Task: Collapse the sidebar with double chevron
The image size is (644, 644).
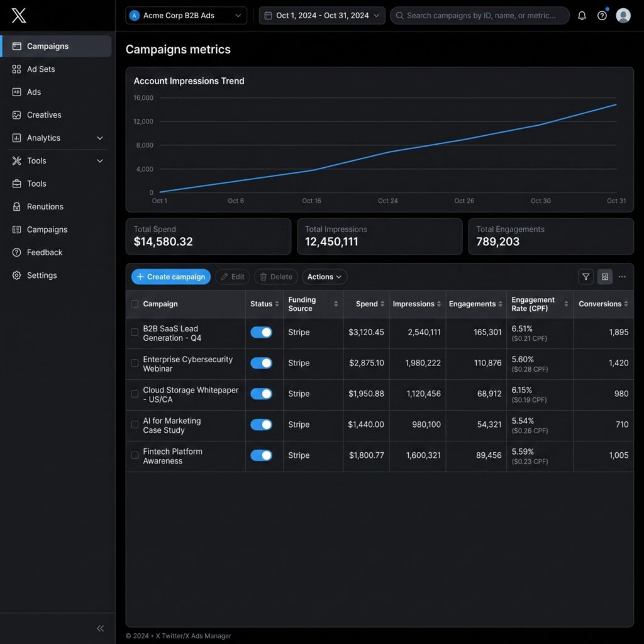Action: (100, 628)
